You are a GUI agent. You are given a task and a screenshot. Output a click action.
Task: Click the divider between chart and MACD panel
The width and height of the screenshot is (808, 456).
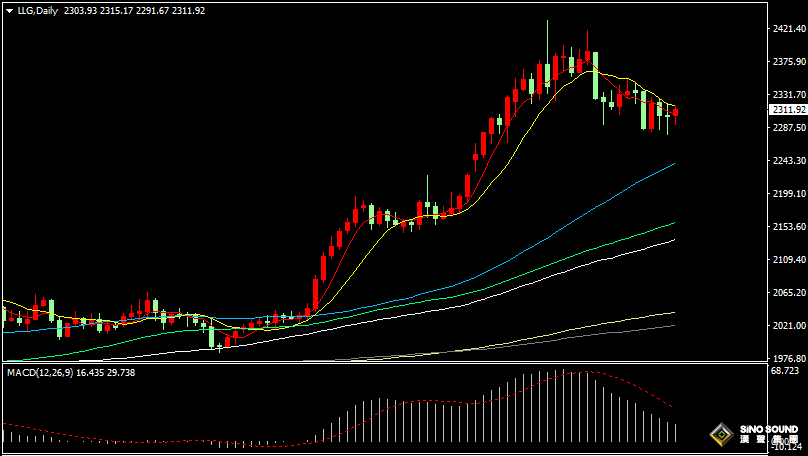pyautogui.click(x=400, y=364)
